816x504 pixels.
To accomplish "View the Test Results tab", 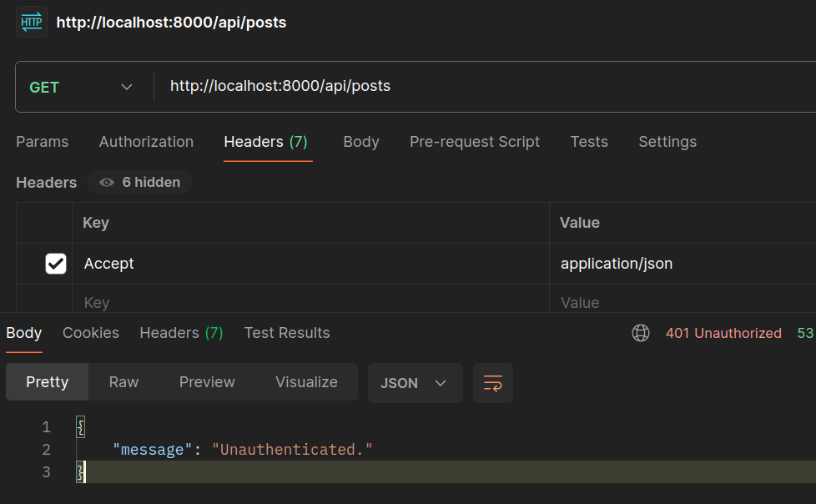I will pos(287,333).
